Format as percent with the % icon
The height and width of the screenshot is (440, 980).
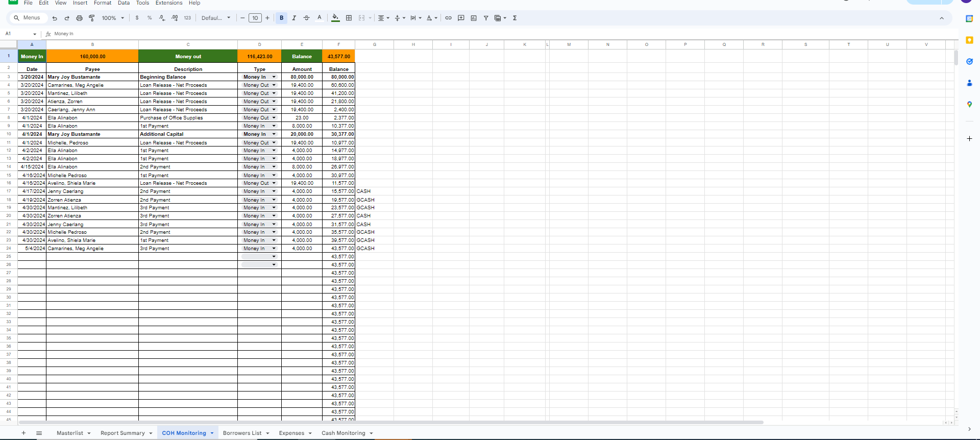coord(150,18)
